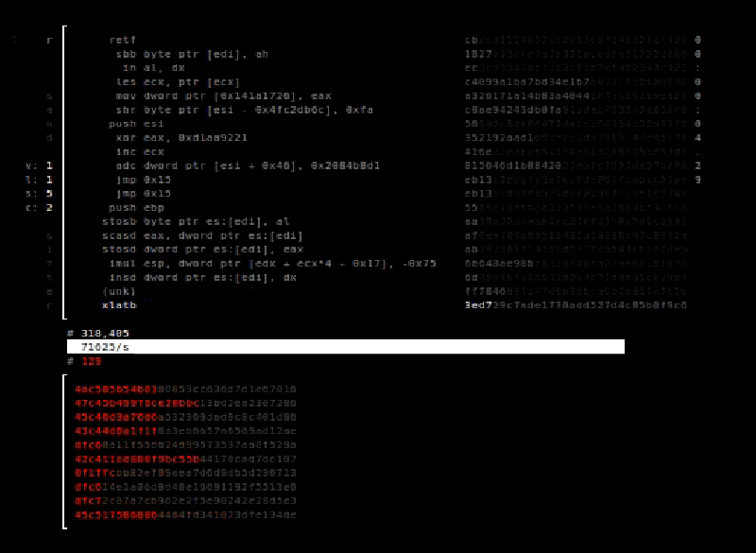Click the 'imul esp, dword ptr' instruction line

272,263
